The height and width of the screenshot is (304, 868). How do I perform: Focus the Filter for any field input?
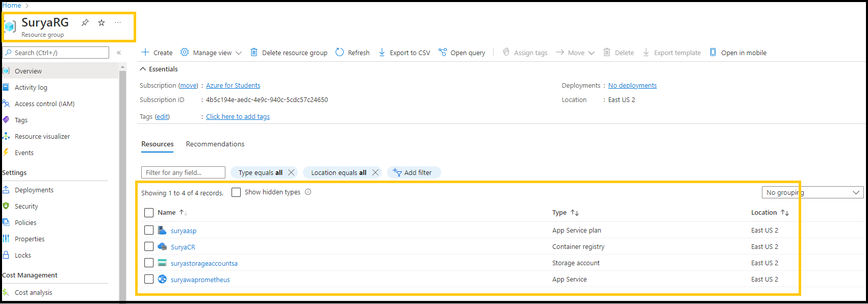(183, 172)
